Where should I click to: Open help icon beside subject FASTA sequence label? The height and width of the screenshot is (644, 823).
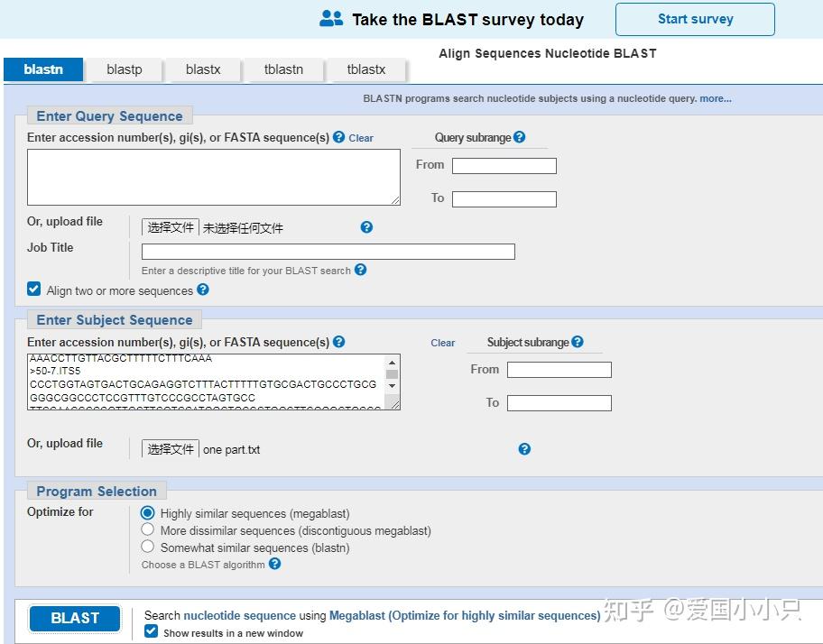coord(339,342)
